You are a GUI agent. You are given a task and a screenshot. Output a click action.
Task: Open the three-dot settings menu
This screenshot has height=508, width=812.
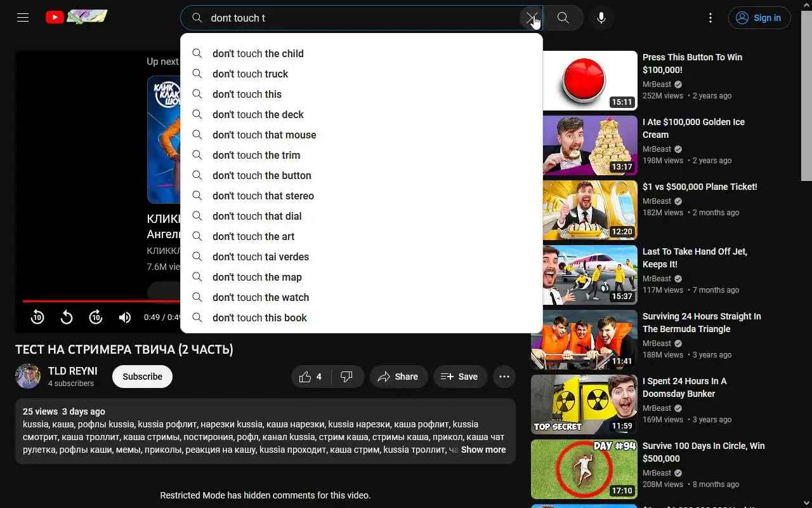click(710, 18)
